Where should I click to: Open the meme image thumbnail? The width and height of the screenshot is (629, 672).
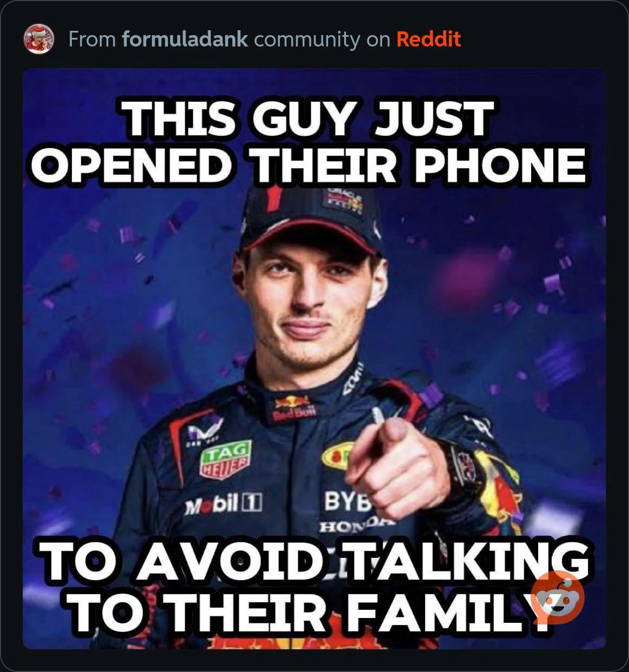[314, 358]
